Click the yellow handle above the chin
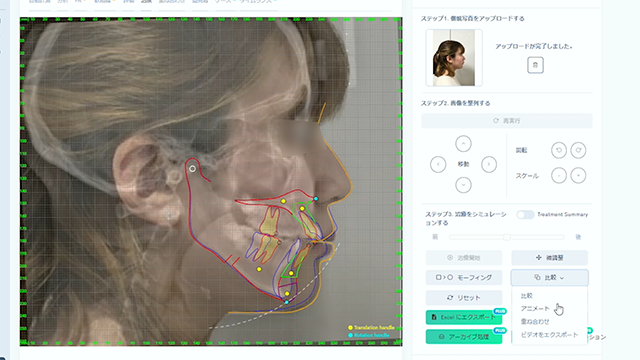The width and height of the screenshot is (640, 360). click(x=287, y=293)
